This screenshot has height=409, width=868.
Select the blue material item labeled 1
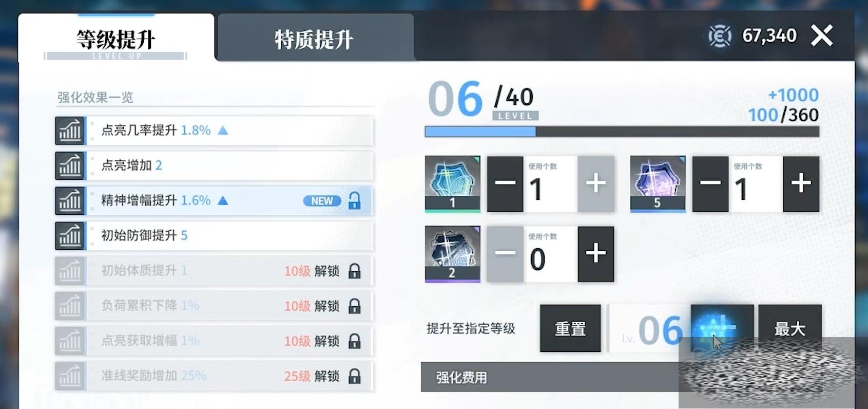452,184
